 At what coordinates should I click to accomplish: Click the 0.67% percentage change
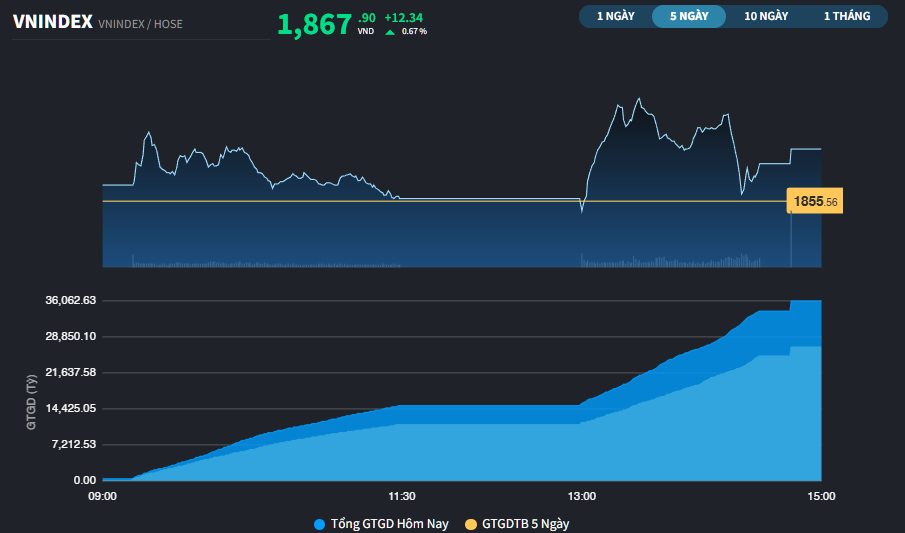tap(414, 32)
